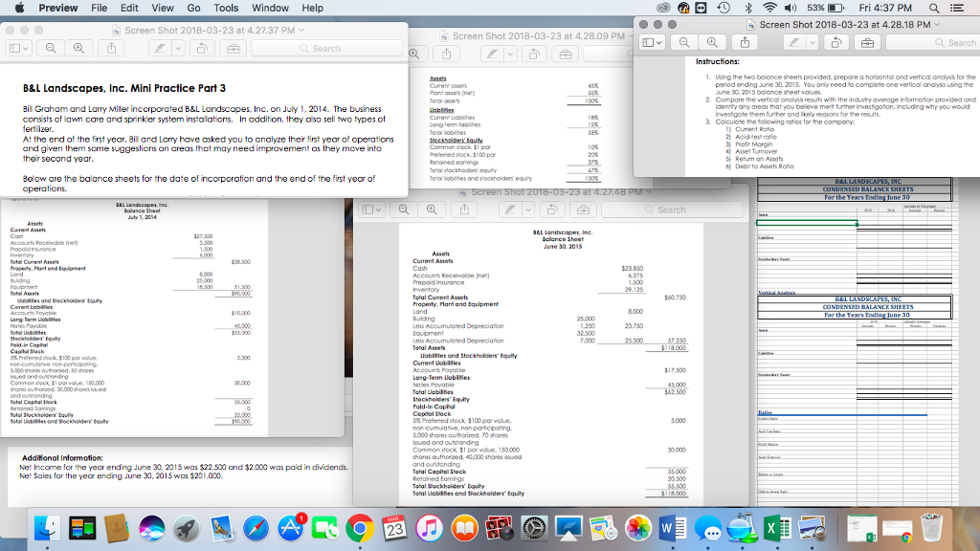The height and width of the screenshot is (551, 980).
Task: Rotate image in the 4.28.18 PM window
Action: (x=836, y=42)
